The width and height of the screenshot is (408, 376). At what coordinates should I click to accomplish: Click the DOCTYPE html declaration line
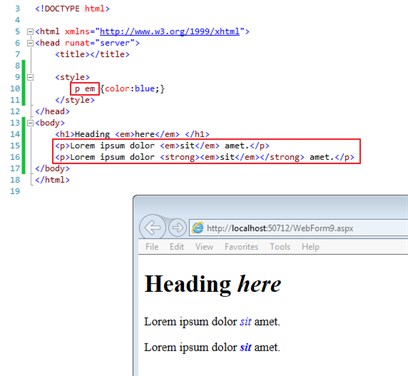point(72,8)
